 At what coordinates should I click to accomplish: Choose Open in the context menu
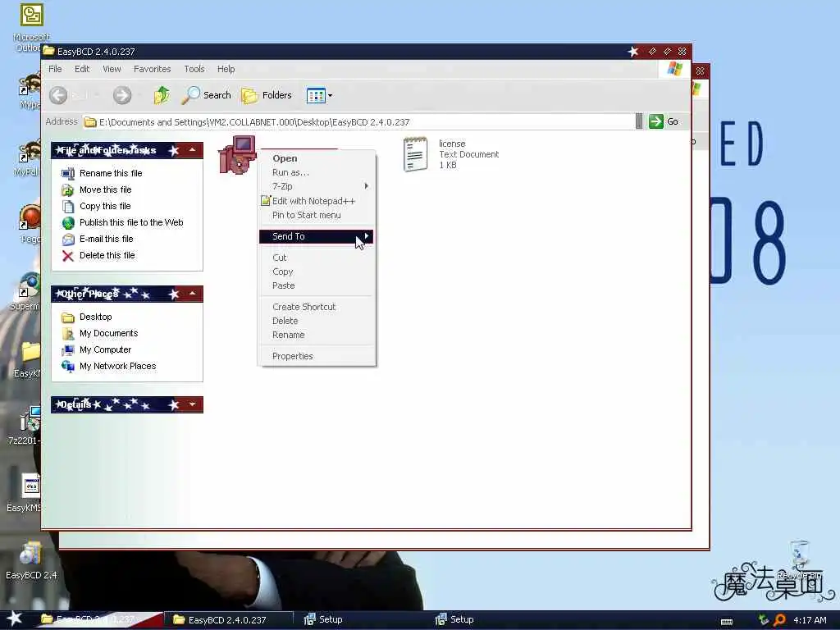[316, 158]
